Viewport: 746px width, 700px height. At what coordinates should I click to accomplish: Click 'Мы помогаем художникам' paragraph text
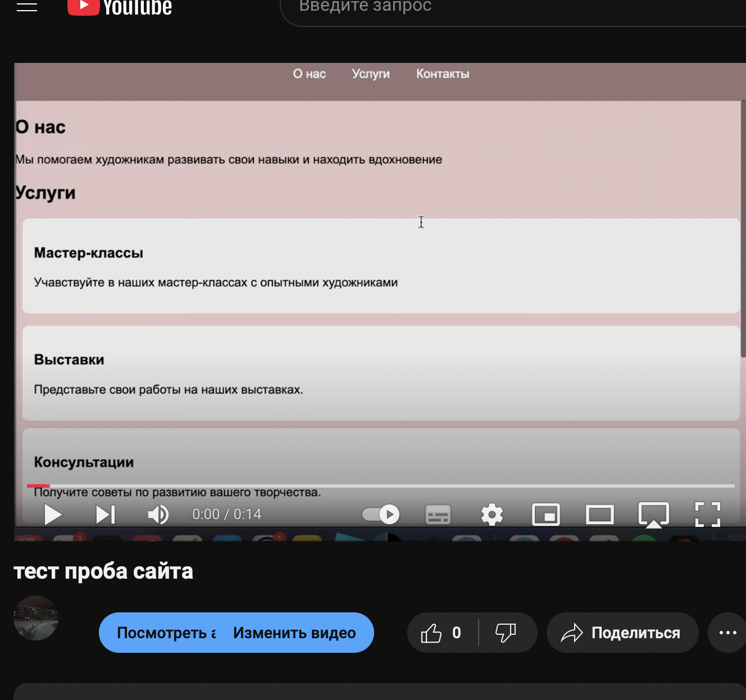[x=229, y=160]
